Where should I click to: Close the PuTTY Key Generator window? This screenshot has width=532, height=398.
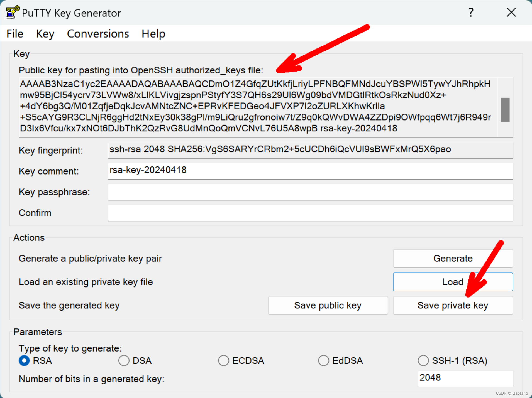pyautogui.click(x=511, y=13)
